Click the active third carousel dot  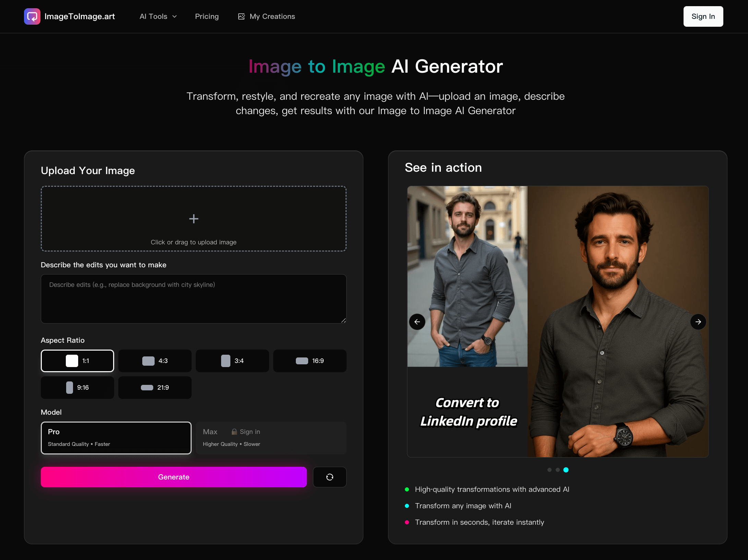coord(566,470)
